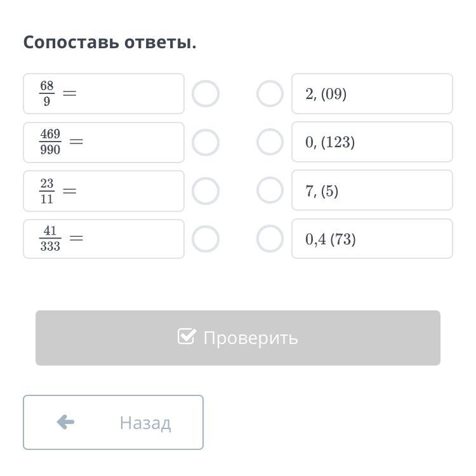Click the fraction box 68/9
Viewport: 476px width, 476px height.
(103, 94)
